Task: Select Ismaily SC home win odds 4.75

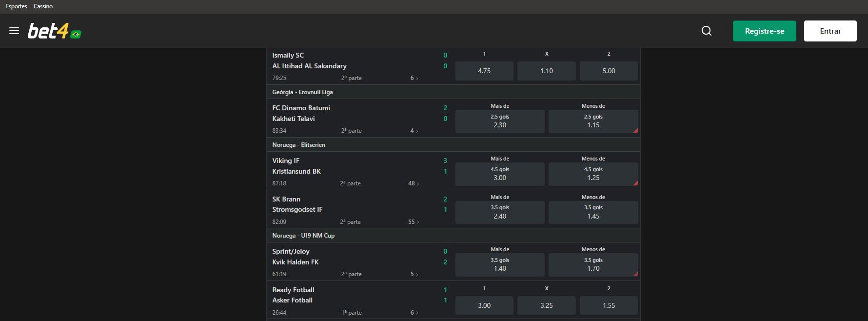Action: click(x=484, y=71)
